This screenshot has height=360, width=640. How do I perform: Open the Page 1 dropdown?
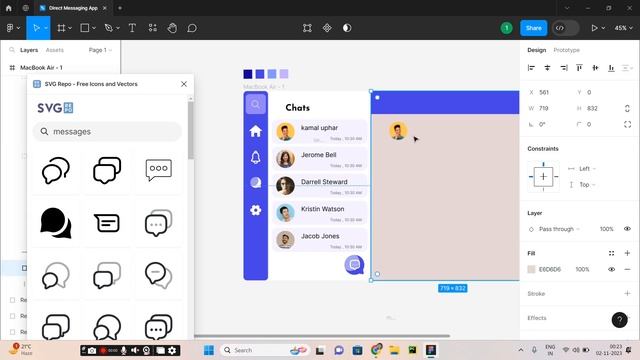click(x=100, y=50)
